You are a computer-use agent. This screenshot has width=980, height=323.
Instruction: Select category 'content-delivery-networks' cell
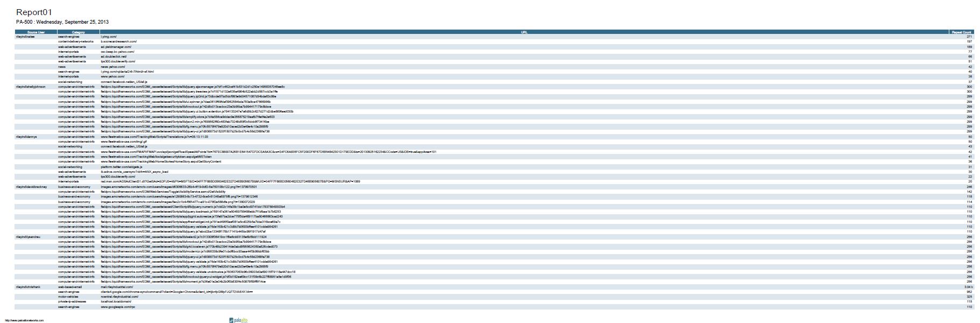76,41
